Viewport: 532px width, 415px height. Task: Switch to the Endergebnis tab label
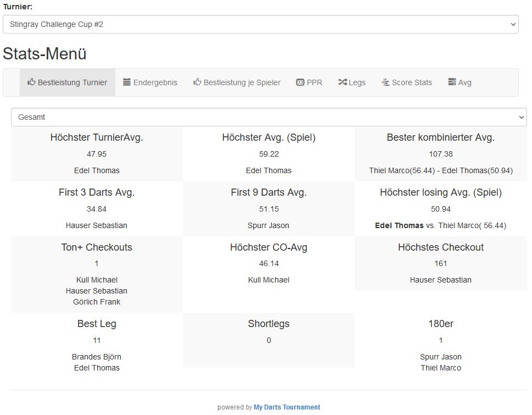[x=155, y=82]
